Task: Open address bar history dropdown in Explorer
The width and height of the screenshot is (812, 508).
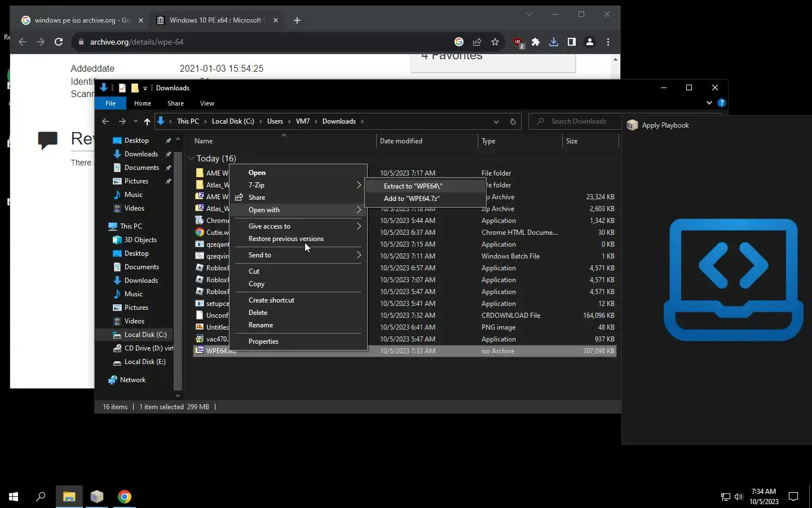Action: coord(496,121)
